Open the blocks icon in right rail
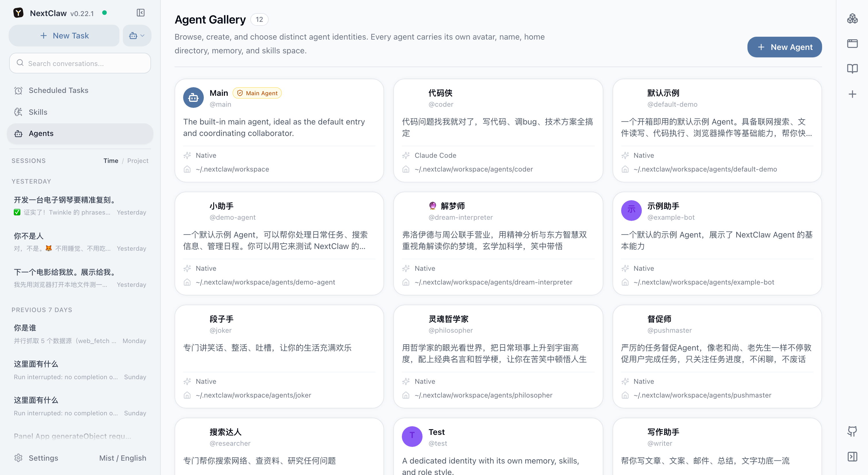 pyautogui.click(x=852, y=19)
